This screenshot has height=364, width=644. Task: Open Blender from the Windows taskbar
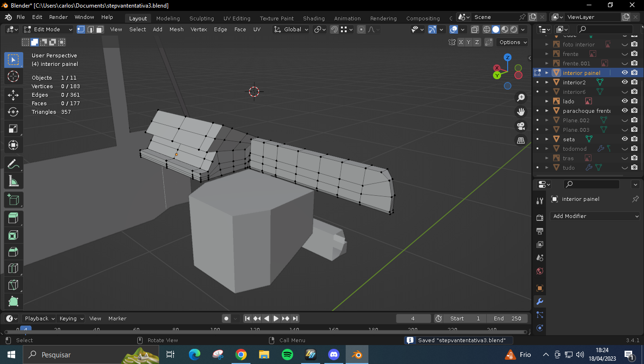click(356, 355)
